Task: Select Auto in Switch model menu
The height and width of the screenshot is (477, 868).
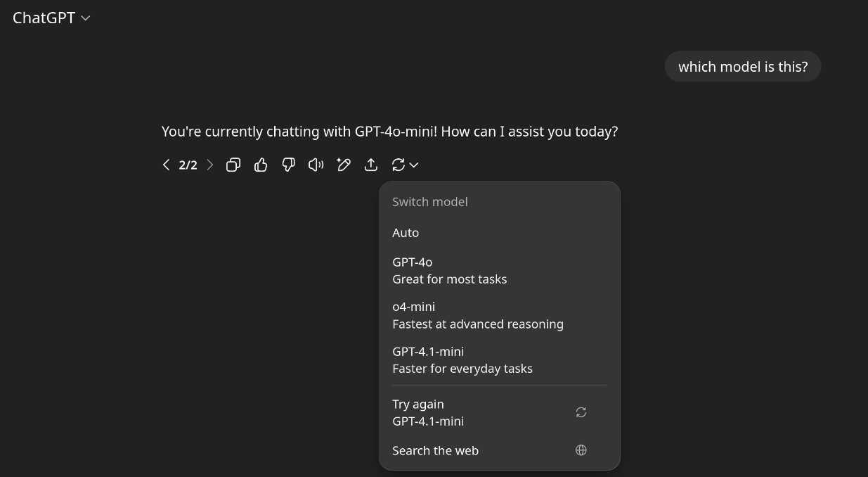Action: (406, 233)
